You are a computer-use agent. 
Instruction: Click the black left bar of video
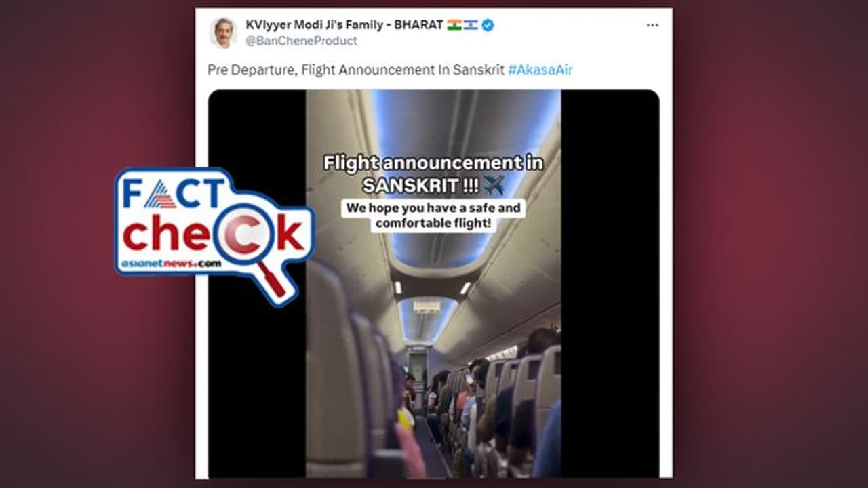(257, 283)
